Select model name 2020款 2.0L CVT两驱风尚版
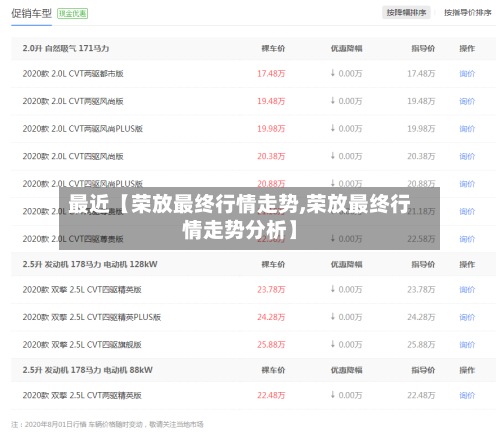This screenshot has width=500, height=437. coord(73,101)
